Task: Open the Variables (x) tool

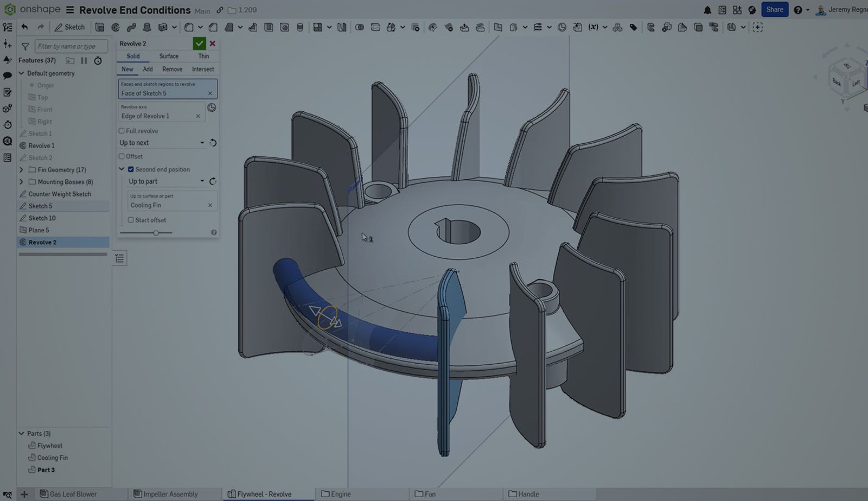Action: pyautogui.click(x=593, y=27)
